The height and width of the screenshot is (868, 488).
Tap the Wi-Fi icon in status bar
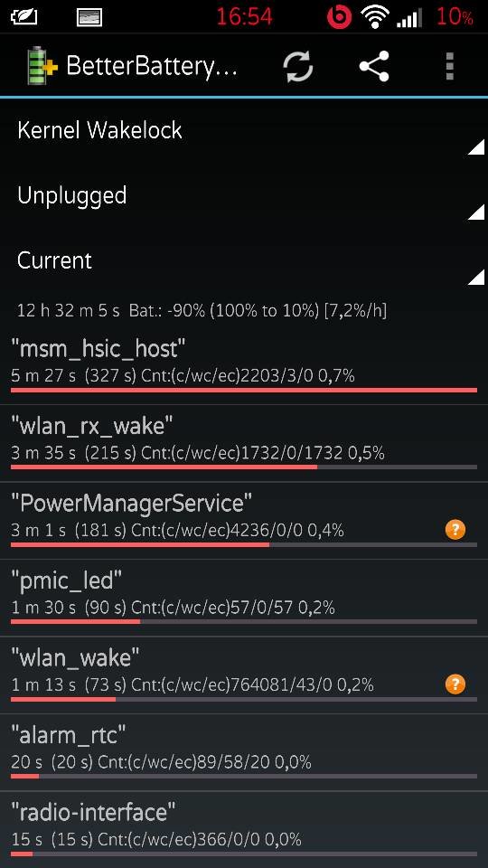[x=374, y=17]
